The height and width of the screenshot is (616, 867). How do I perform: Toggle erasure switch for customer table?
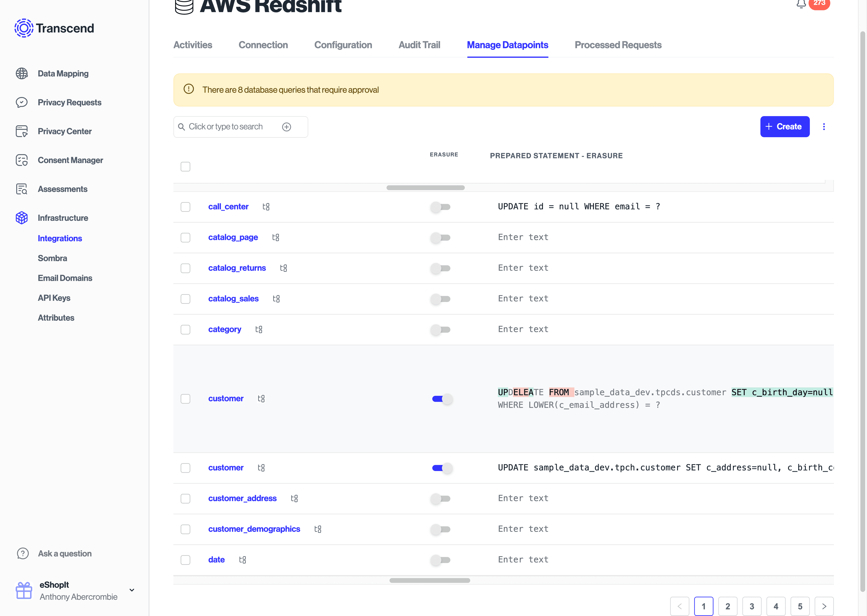tap(442, 399)
